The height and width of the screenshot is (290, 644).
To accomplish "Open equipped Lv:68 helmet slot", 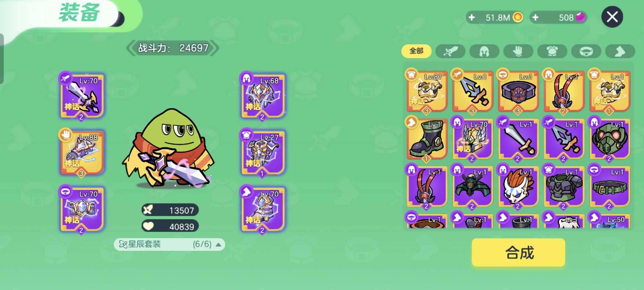I will click(263, 96).
